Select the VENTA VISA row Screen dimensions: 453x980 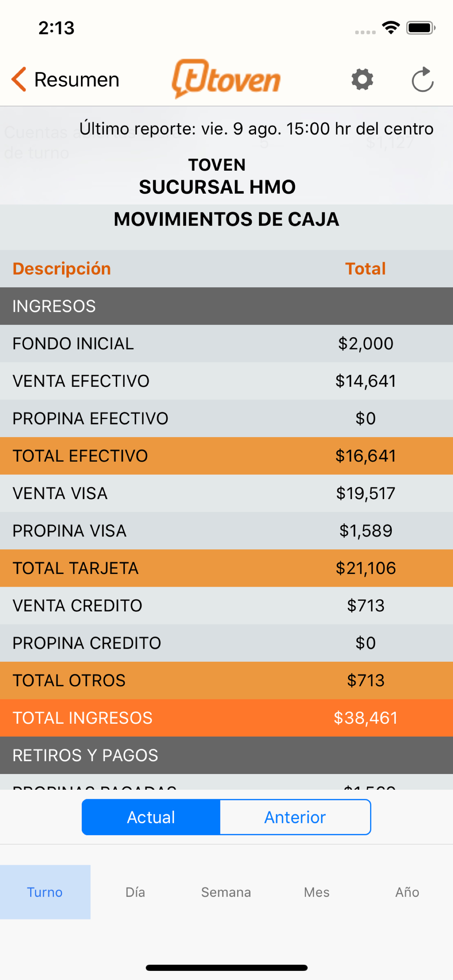pyautogui.click(x=226, y=493)
